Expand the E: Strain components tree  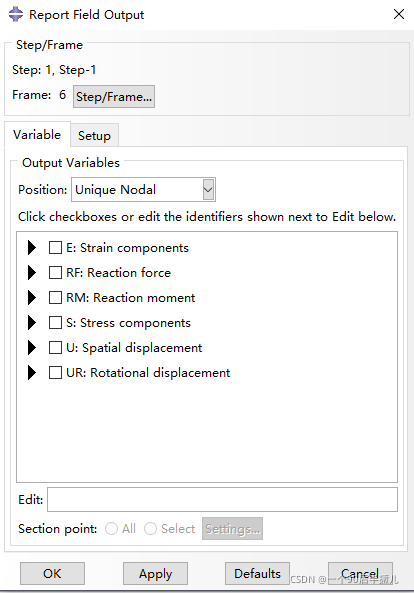pyautogui.click(x=32, y=248)
